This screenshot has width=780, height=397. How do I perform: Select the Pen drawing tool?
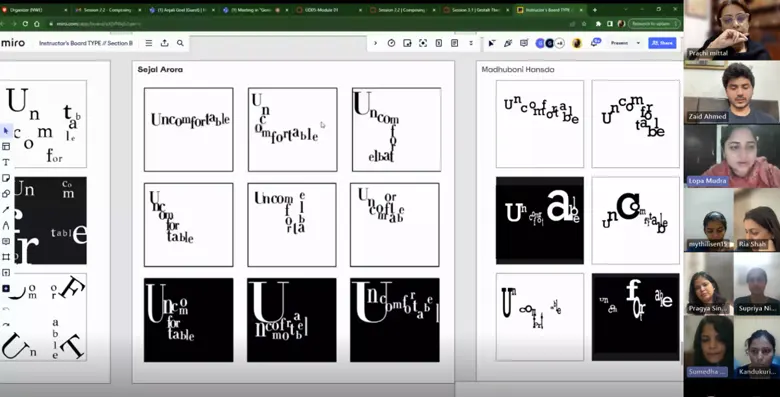[x=6, y=225]
